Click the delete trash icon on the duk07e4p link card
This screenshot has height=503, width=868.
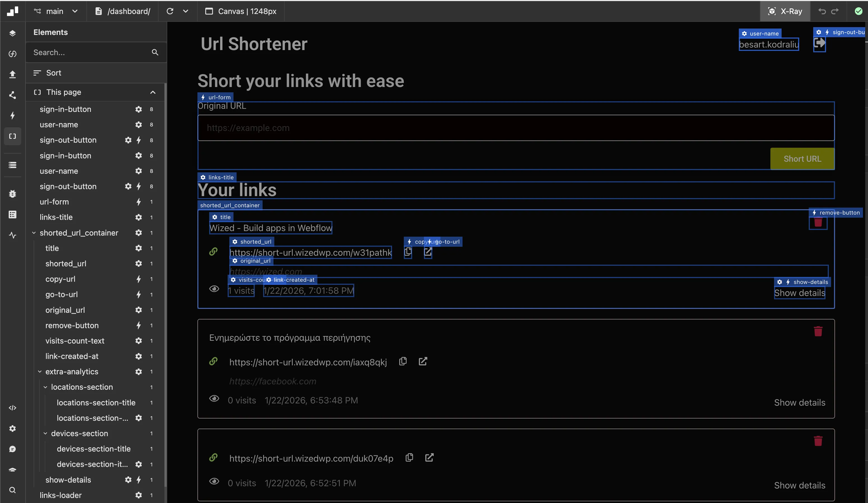click(x=819, y=441)
